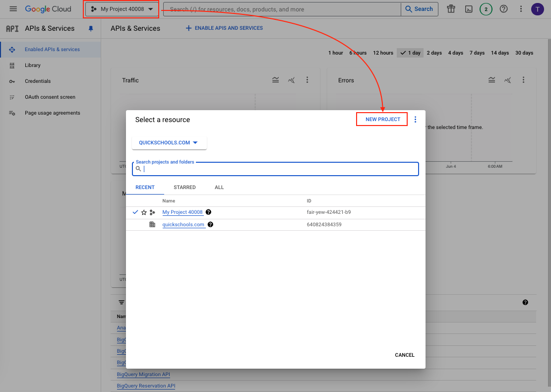Select 12 hours time range
551x392 pixels.
coord(383,53)
